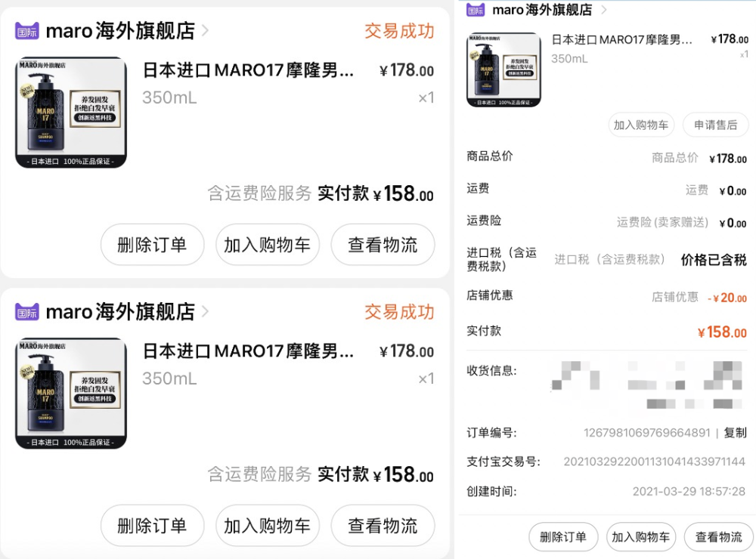Expand maro海外旗舰店 chevron in second order

tap(205, 312)
